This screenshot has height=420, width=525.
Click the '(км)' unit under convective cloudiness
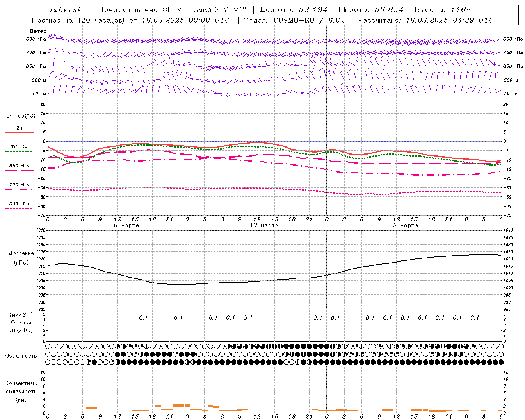coord(21,399)
